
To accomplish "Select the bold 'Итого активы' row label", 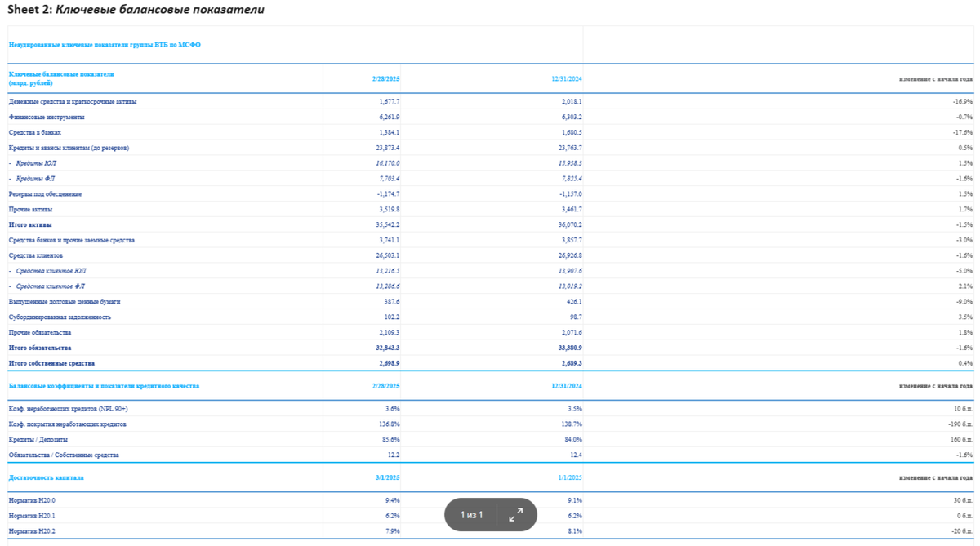I will pyautogui.click(x=30, y=224).
